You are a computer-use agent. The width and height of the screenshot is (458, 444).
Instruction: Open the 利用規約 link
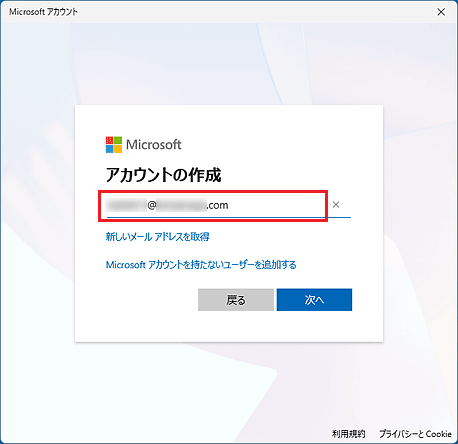[349, 434]
